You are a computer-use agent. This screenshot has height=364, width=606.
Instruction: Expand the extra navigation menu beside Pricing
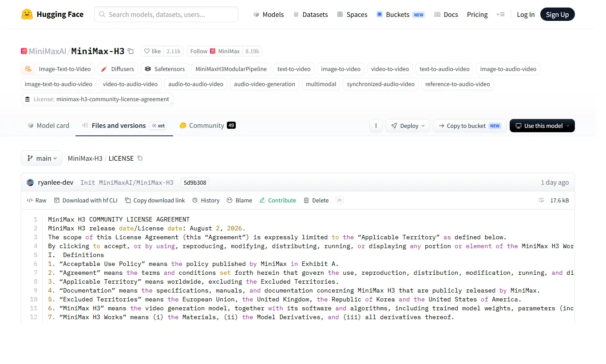click(x=501, y=14)
